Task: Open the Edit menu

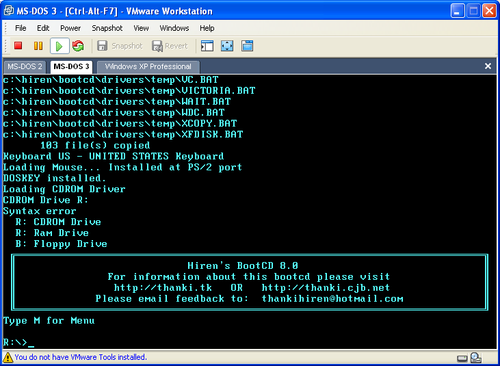Action: 43,28
